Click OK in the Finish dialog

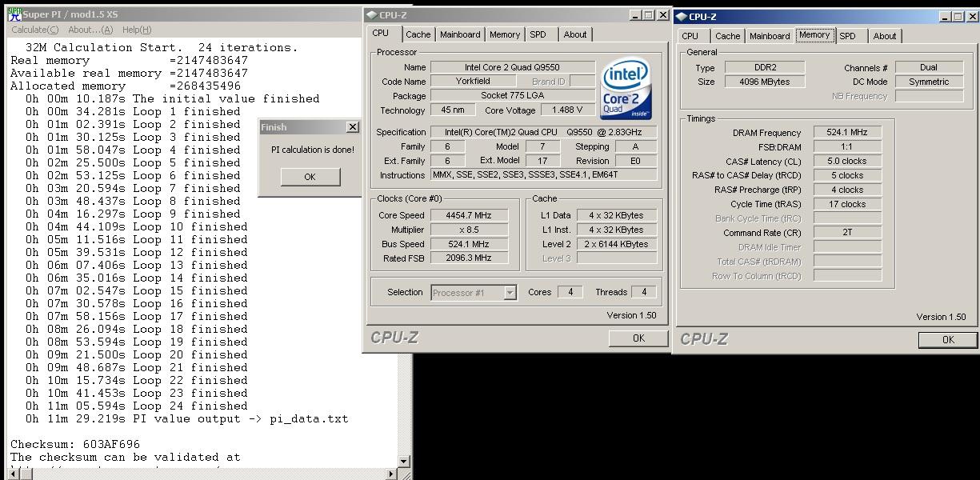pyautogui.click(x=310, y=177)
